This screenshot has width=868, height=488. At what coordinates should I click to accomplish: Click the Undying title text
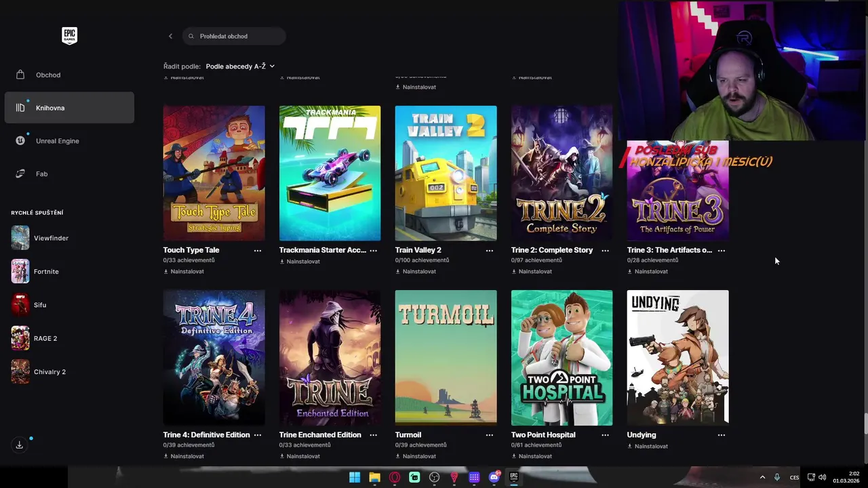point(642,435)
